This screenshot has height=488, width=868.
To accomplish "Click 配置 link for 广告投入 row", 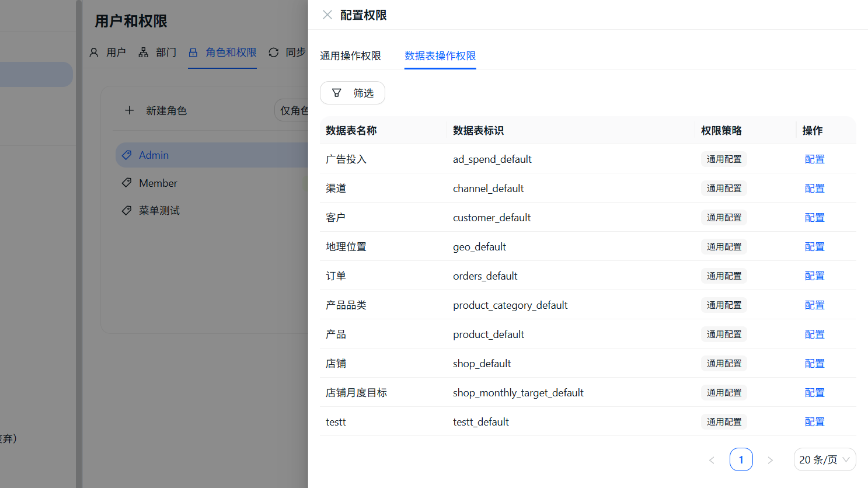I will click(814, 159).
